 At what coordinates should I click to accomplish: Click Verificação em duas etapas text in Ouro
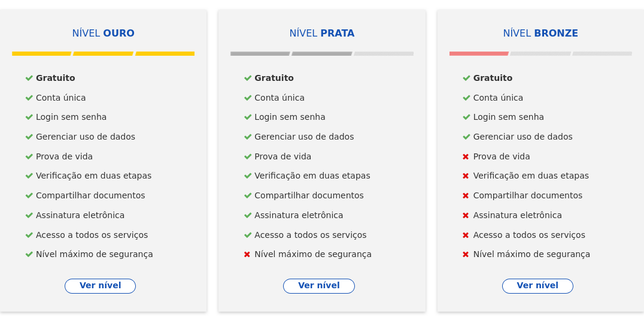click(93, 176)
